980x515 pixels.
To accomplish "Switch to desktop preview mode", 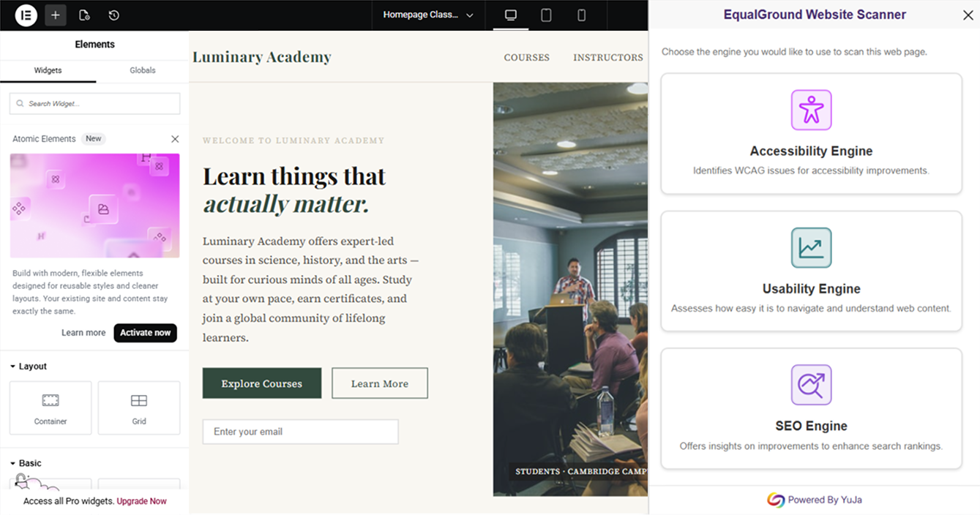I will tap(511, 15).
